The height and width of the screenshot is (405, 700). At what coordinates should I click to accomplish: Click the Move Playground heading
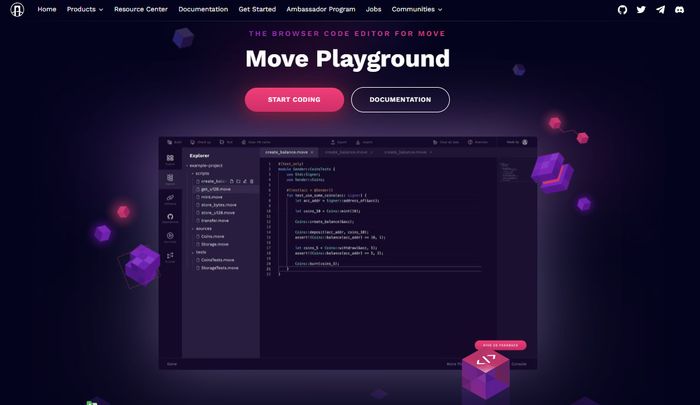tap(347, 58)
